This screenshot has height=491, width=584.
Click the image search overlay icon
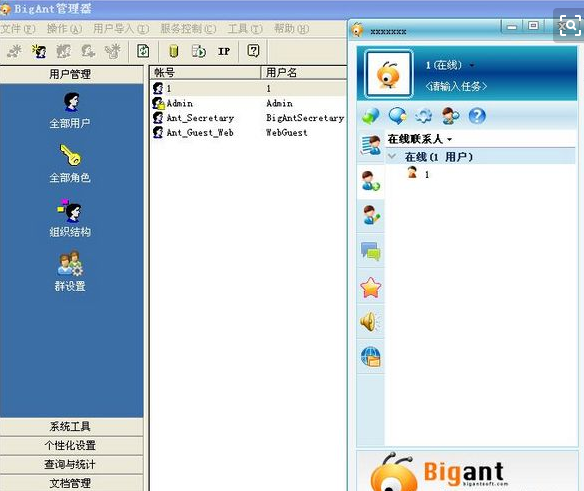[x=570, y=26]
